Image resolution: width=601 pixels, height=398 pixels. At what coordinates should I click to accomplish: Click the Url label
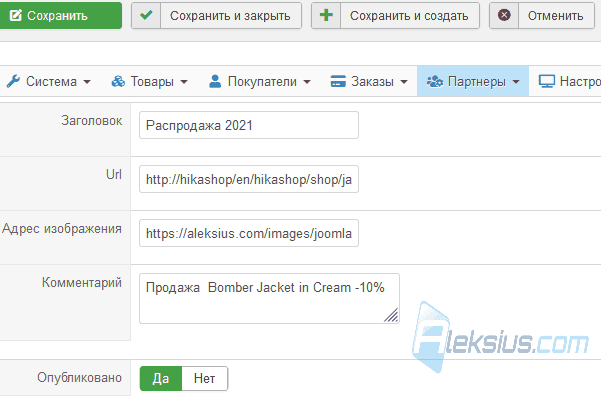[x=114, y=174]
